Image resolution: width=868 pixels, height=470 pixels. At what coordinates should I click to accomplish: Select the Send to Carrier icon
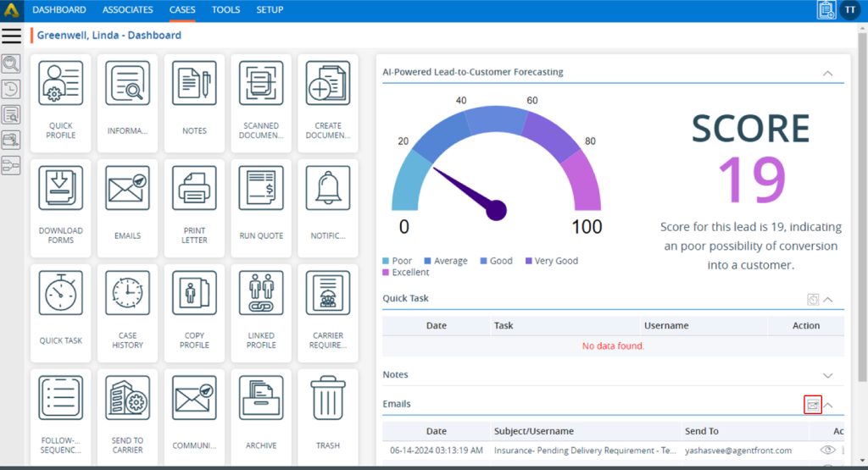coord(127,398)
